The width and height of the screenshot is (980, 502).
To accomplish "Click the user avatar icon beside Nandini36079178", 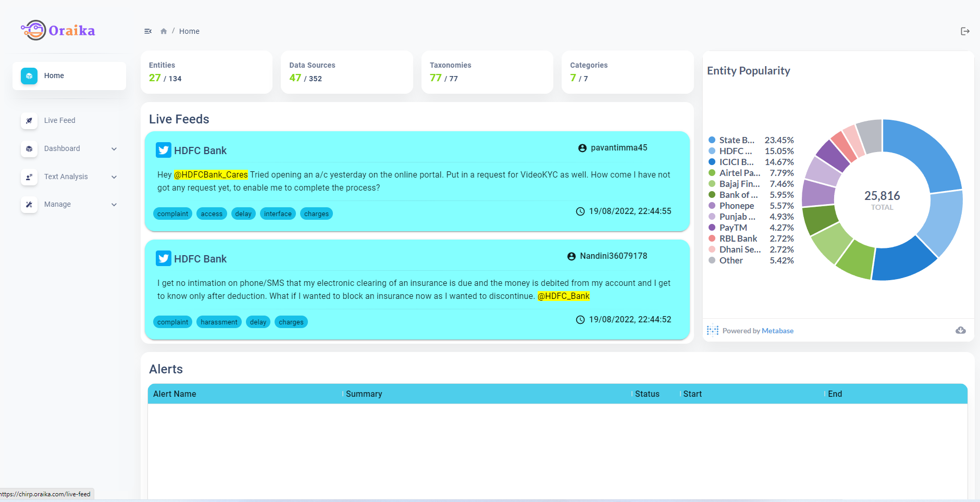I will (x=572, y=256).
